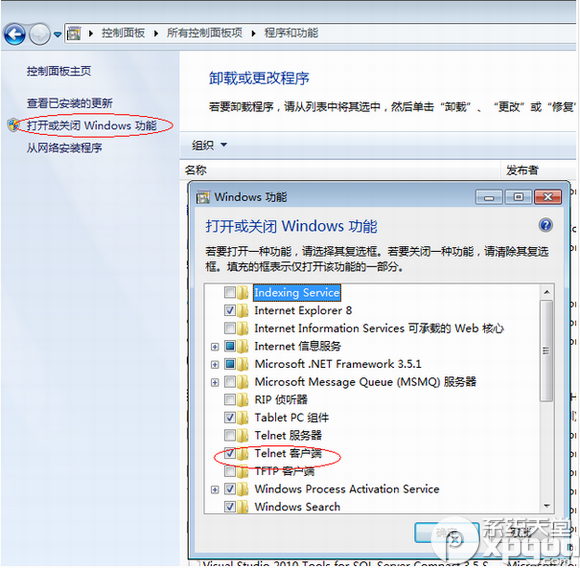580x568 pixels.
Task: Expand Microsoft .NET Framework 3.5.1 node
Action: click(215, 365)
